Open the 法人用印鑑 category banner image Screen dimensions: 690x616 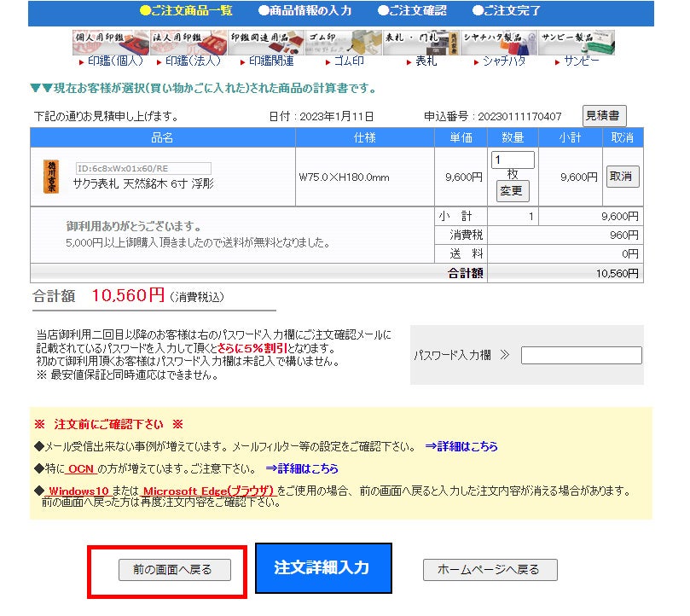tap(188, 43)
